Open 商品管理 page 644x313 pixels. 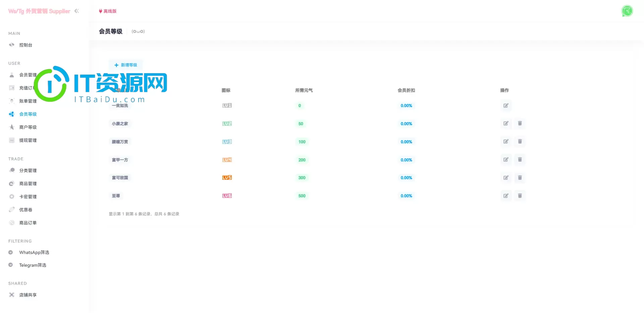pyautogui.click(x=28, y=184)
